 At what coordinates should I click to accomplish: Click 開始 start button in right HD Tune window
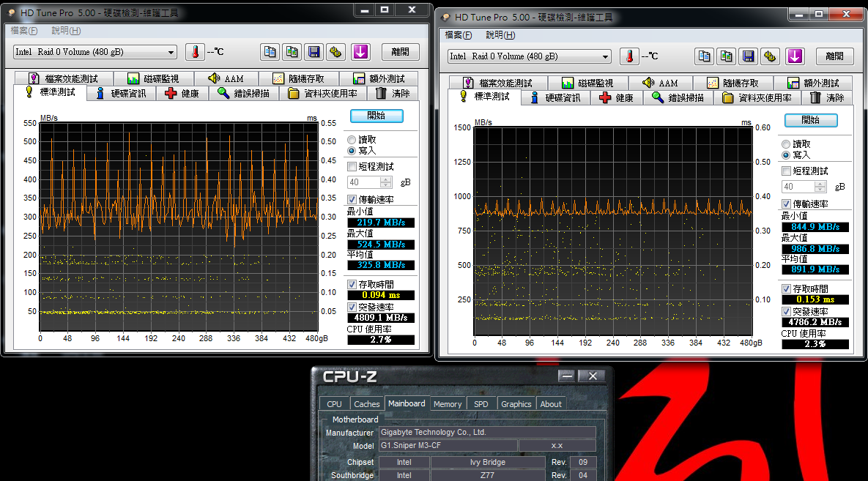tap(811, 120)
